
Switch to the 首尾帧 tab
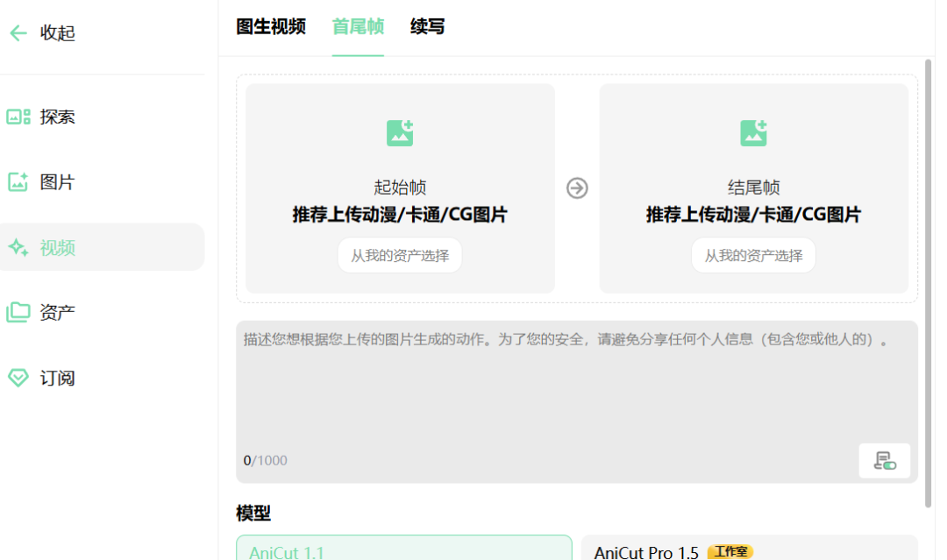pyautogui.click(x=357, y=27)
